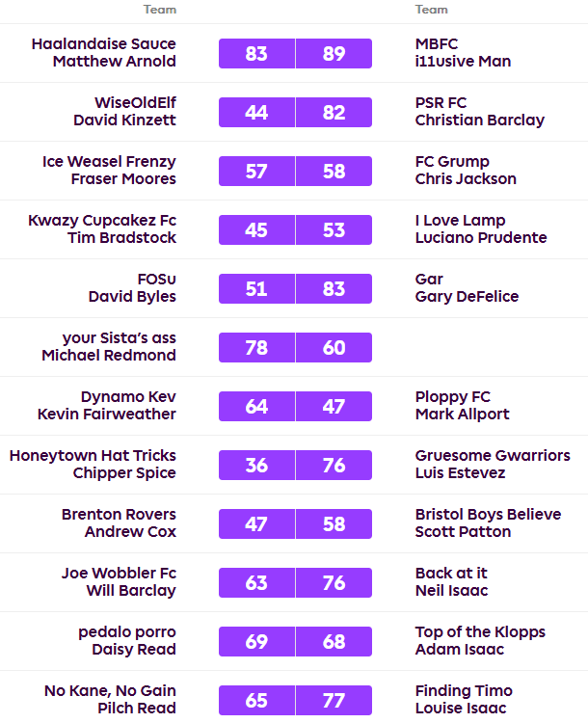588x723 pixels.
Task: Click FC Grump's score of 58
Action: (x=334, y=172)
